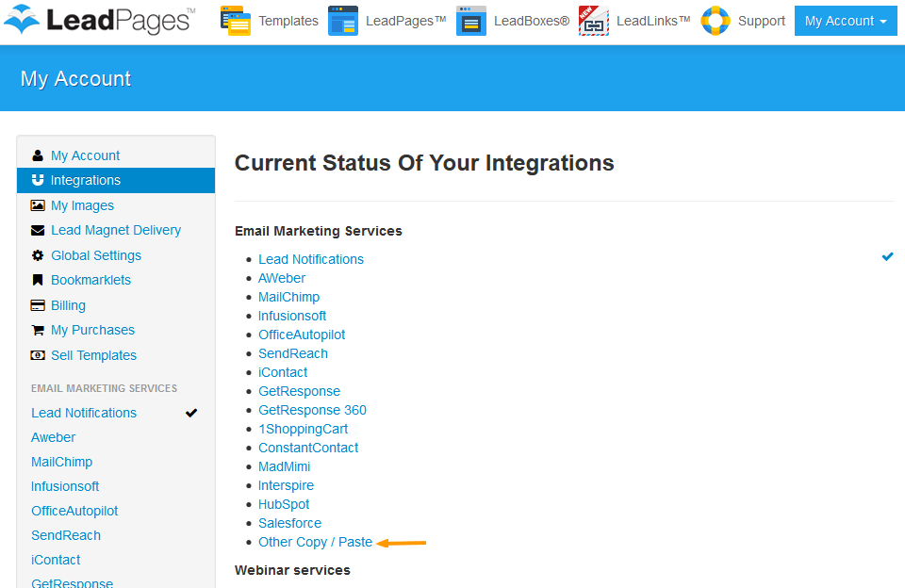Click blue checkmark on Lead Notifications status row

point(888,256)
